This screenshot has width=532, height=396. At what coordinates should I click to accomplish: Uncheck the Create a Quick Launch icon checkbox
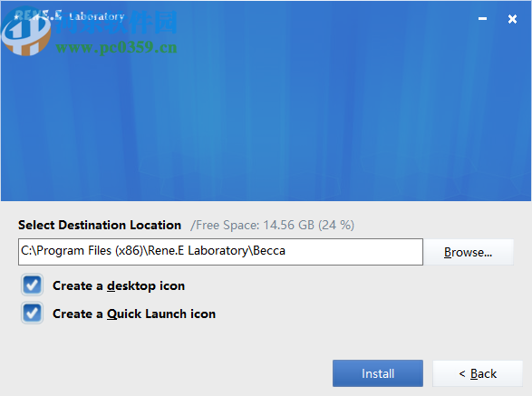tap(33, 313)
